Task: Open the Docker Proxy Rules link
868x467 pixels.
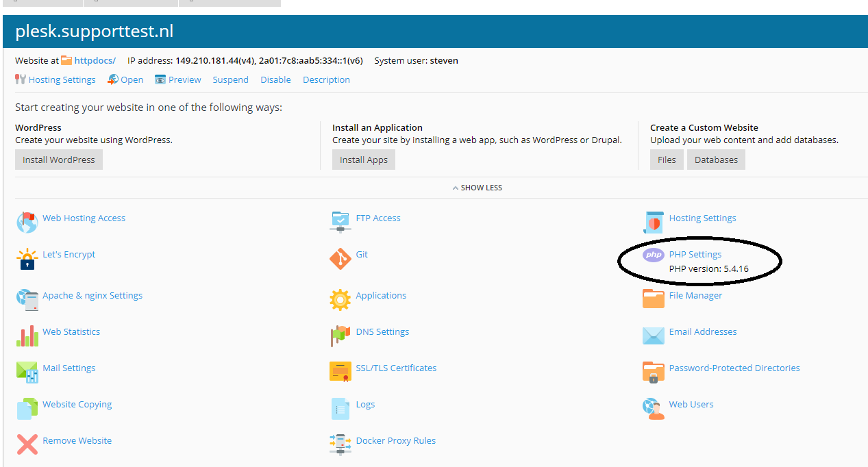Action: coord(396,440)
